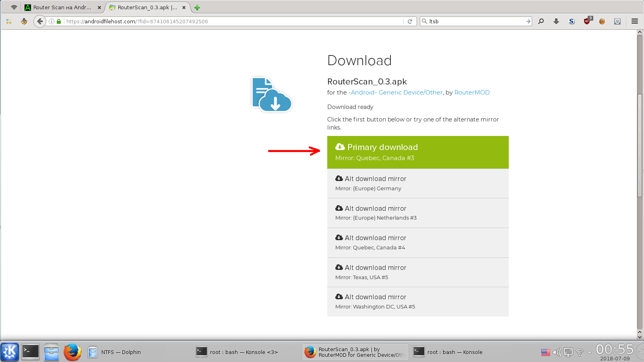Expand hidden system tray icons arrow
The image size is (644, 362).
coord(590,352)
